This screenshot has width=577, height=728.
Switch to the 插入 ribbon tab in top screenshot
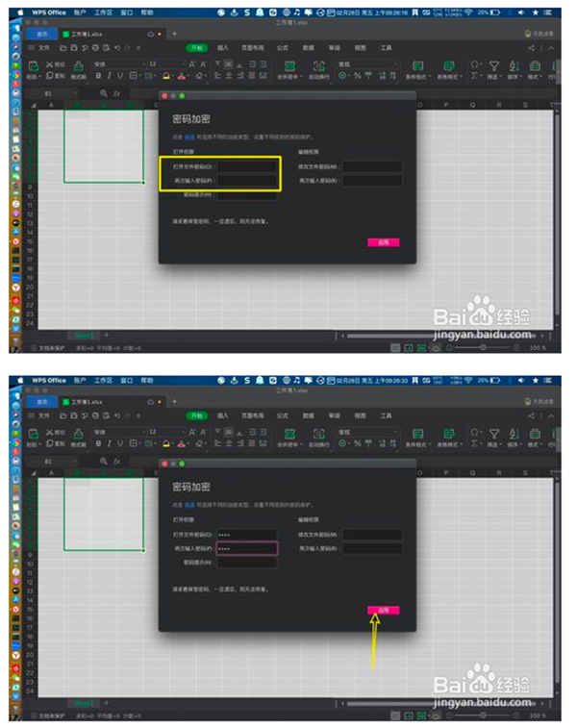point(223,46)
